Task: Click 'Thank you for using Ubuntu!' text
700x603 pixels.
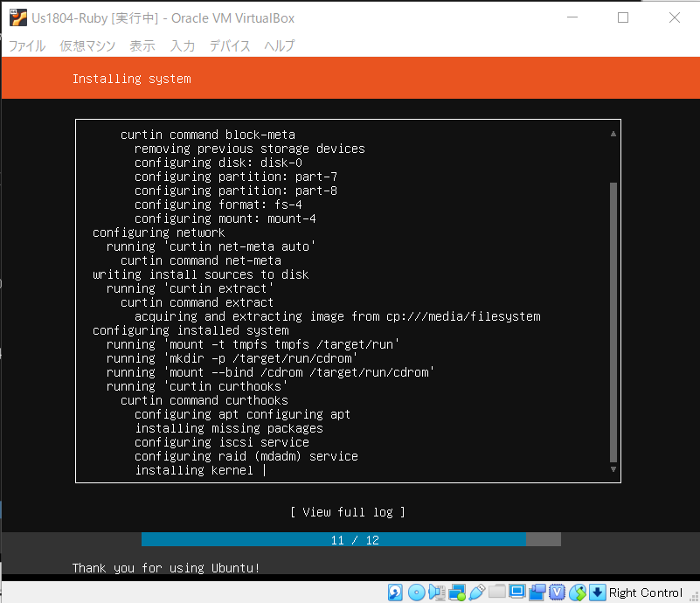Action: 166,568
